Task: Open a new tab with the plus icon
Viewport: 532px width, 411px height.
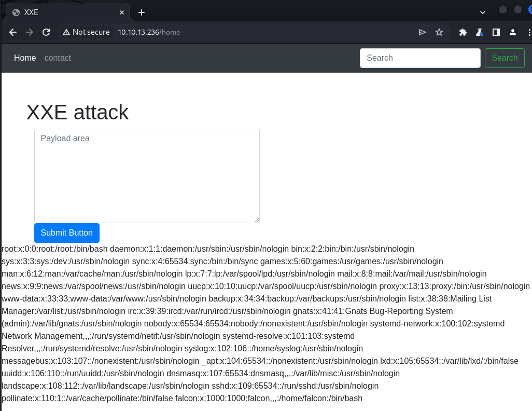Action: (142, 12)
